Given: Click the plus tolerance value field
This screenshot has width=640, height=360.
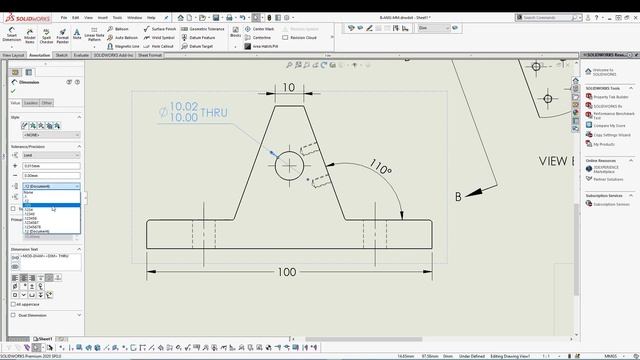Looking at the screenshot, I should [x=51, y=166].
